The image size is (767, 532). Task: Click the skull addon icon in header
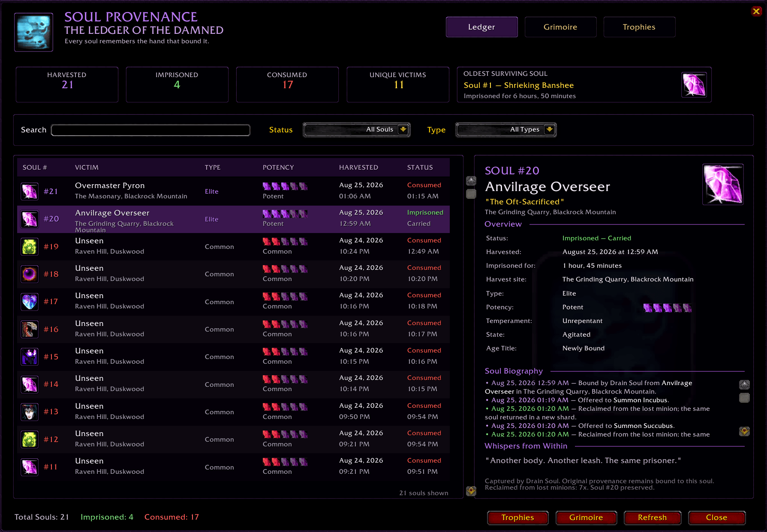coord(33,32)
